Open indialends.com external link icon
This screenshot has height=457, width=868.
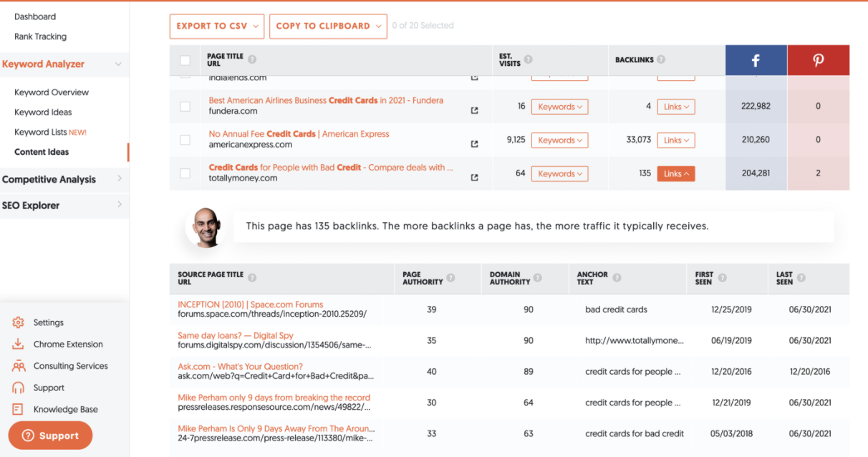(474, 77)
